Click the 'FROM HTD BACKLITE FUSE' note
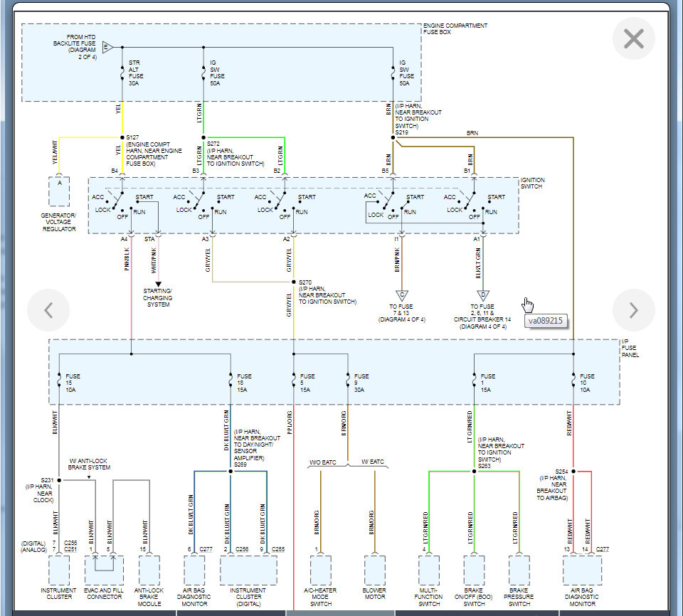Image resolution: width=683 pixels, height=616 pixels. (75, 47)
